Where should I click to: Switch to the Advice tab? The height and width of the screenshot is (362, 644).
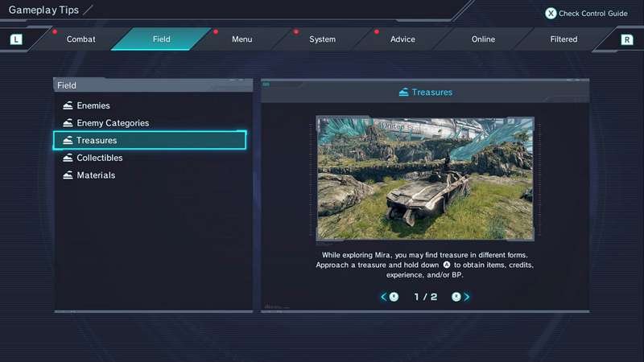coord(402,39)
